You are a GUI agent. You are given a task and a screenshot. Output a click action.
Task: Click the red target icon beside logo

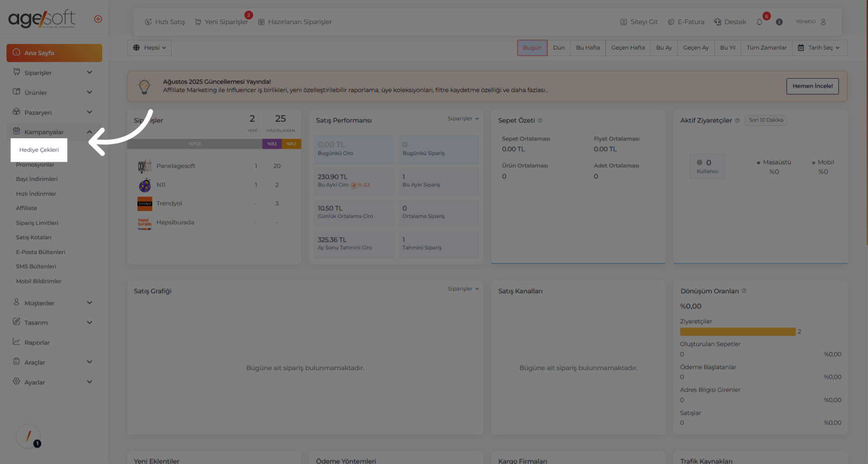click(x=98, y=19)
